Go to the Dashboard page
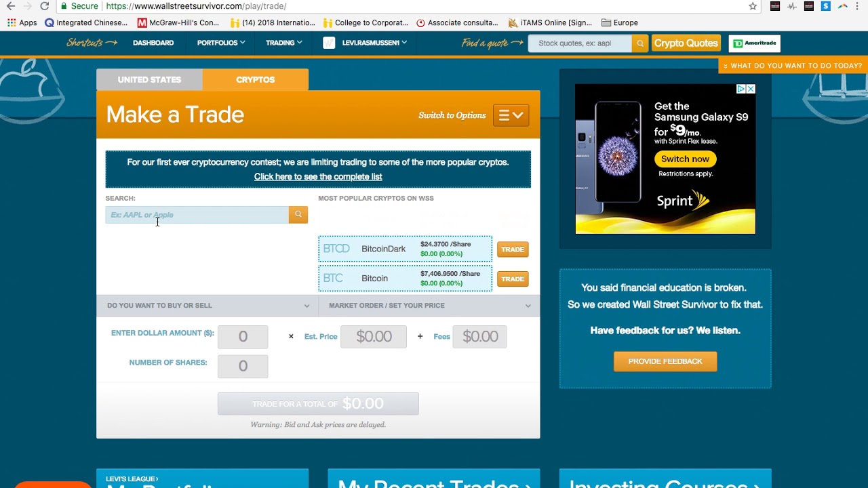This screenshot has width=868, height=488. tap(153, 43)
